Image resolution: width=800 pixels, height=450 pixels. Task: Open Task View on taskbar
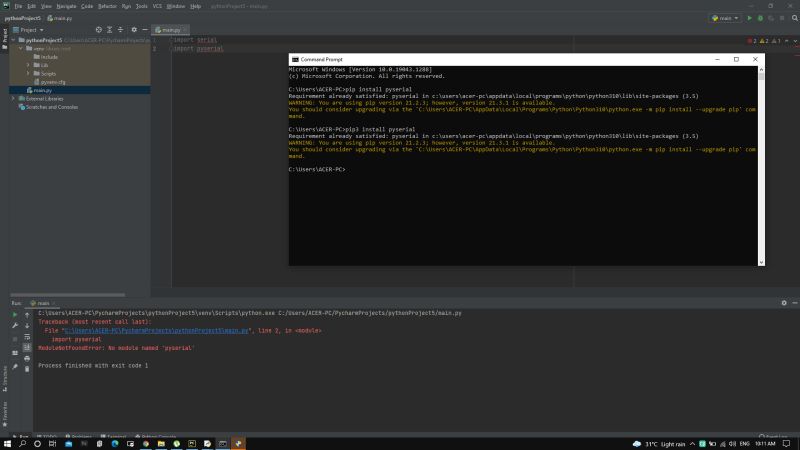coord(52,443)
